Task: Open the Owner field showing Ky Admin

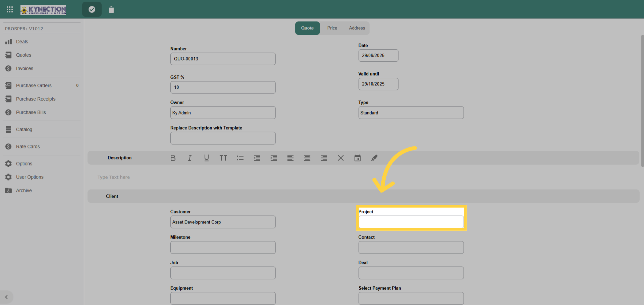Action: [223, 113]
